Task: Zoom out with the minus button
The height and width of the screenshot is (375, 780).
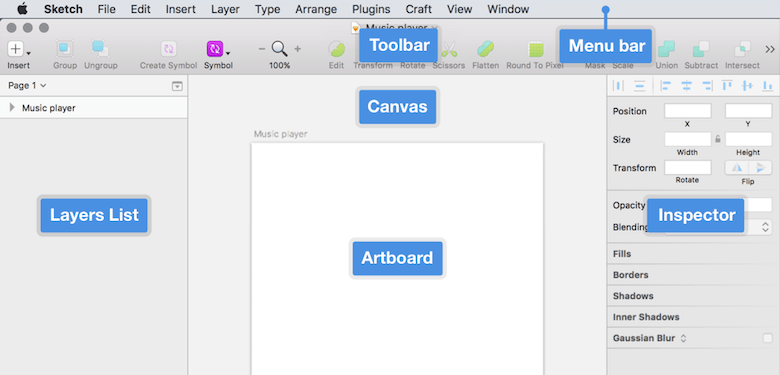Action: pyautogui.click(x=262, y=49)
